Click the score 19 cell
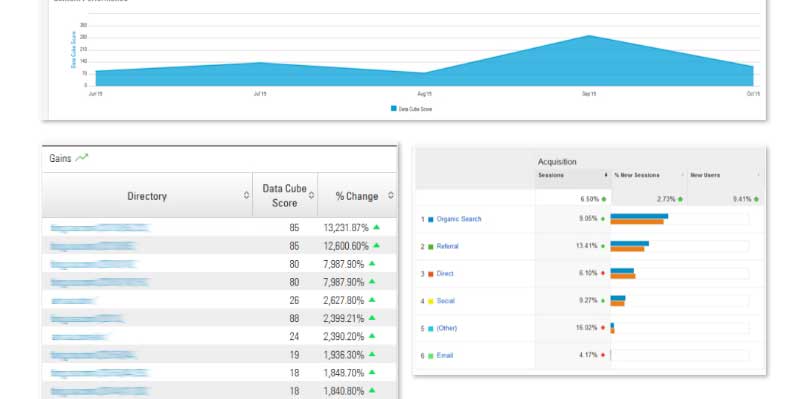Viewport: 800px width, 399px height. 294,355
